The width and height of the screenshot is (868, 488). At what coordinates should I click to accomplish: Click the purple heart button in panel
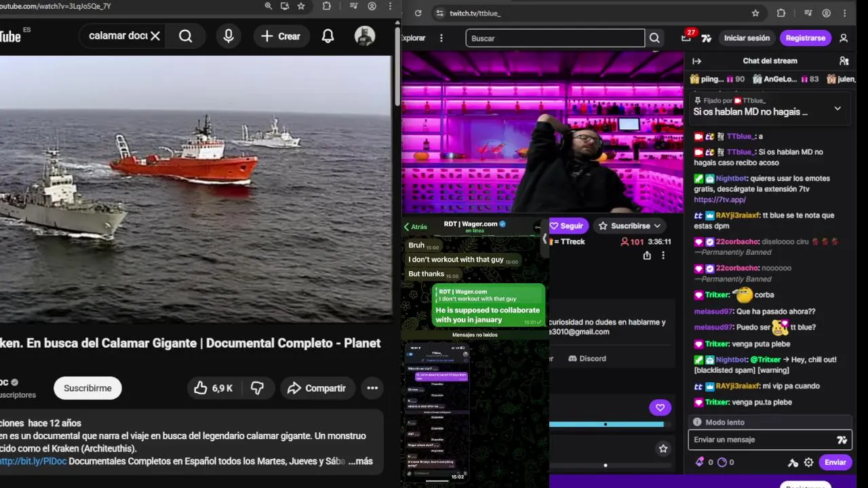(660, 407)
